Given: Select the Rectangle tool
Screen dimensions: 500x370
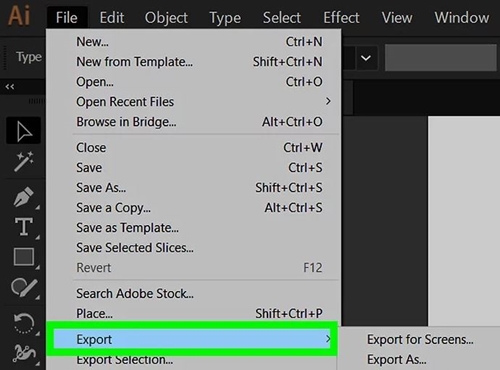Looking at the screenshot, I should click(24, 257).
